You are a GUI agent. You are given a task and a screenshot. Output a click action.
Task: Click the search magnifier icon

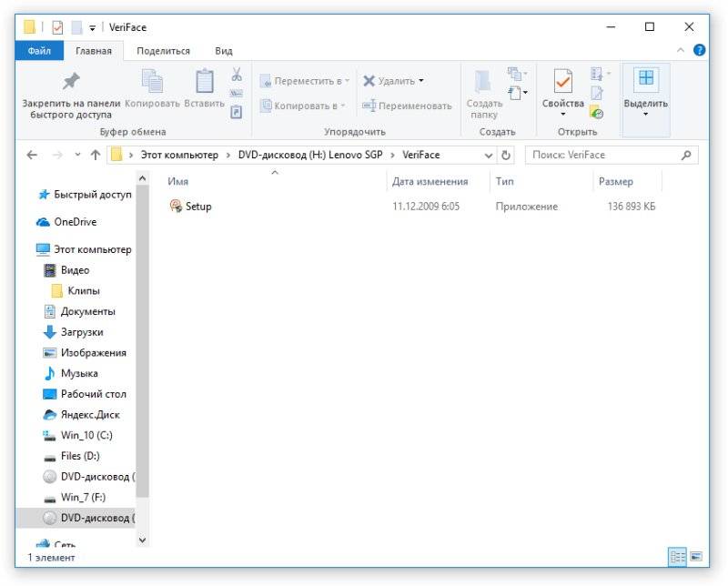[x=686, y=155]
